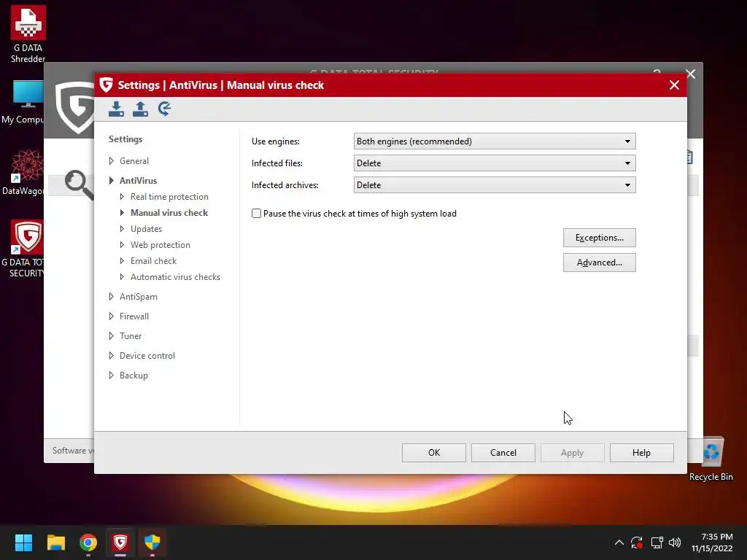Image resolution: width=747 pixels, height=560 pixels.
Task: Click the Advanced... button
Action: (600, 262)
